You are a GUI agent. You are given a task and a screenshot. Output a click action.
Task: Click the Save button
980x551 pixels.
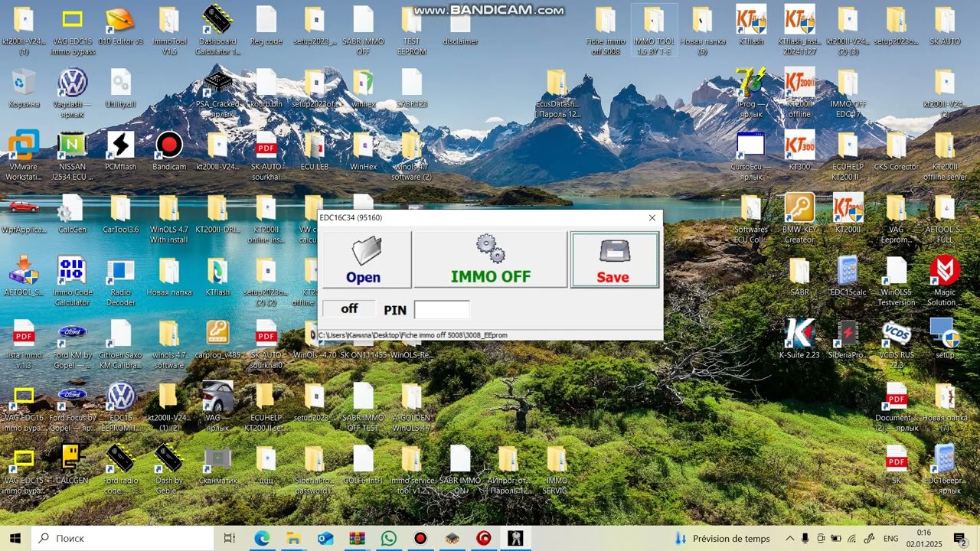[x=614, y=259]
